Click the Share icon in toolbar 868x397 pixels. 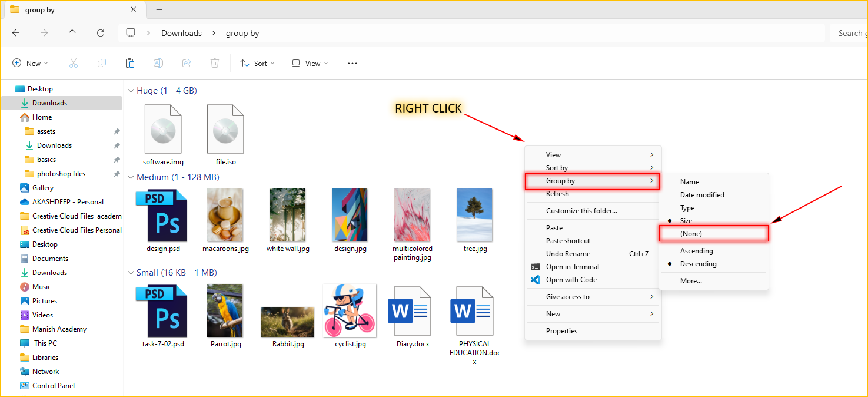[187, 63]
